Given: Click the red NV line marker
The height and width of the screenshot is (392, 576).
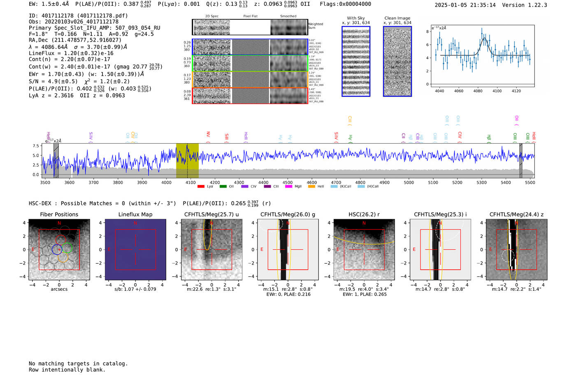Looking at the screenshot, I should (208, 137).
